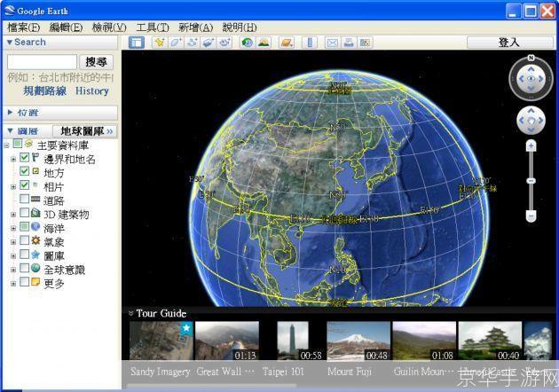The height and width of the screenshot is (392, 559).
Task: Open the 新增(A) menu
Action: [196, 27]
